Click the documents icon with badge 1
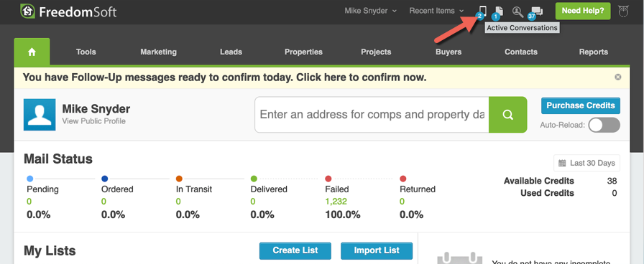The image size is (644, 264). (x=499, y=11)
